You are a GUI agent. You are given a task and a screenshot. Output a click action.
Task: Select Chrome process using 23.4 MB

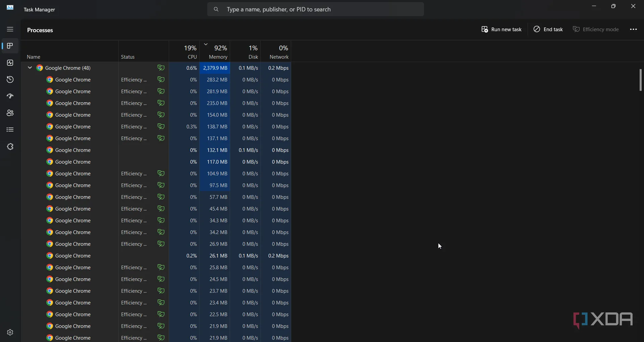(156, 302)
